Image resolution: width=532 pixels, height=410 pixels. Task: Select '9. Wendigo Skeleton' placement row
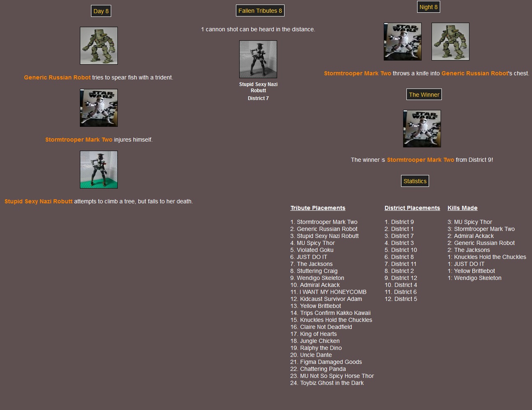click(317, 278)
